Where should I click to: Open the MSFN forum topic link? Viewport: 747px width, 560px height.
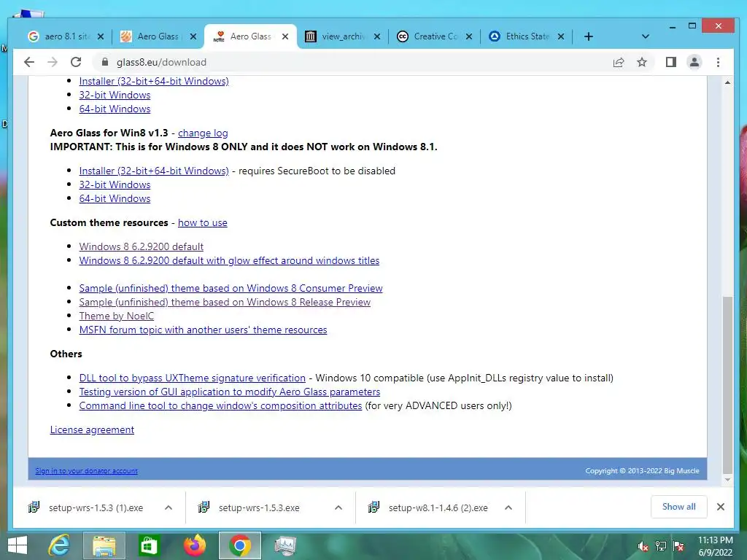tap(203, 330)
